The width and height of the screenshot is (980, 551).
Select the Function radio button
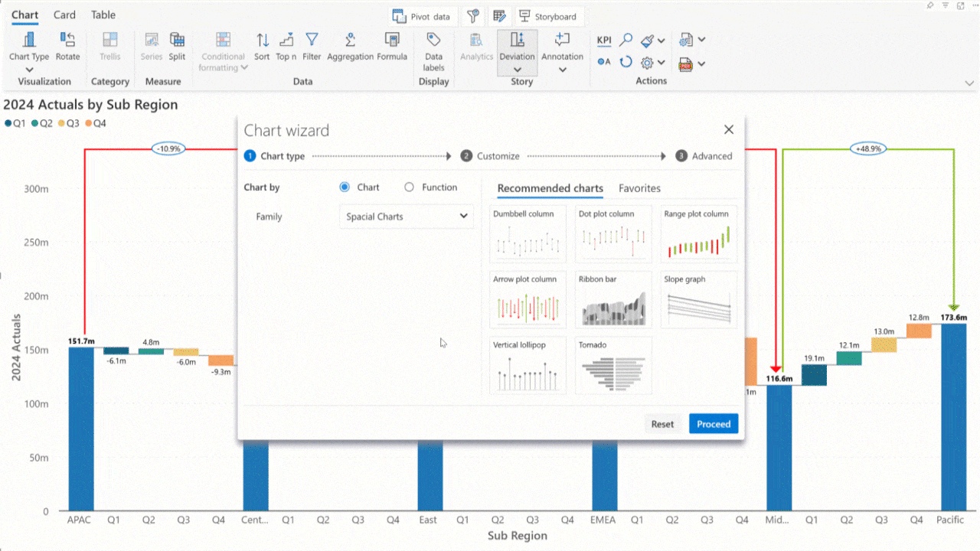tap(409, 187)
